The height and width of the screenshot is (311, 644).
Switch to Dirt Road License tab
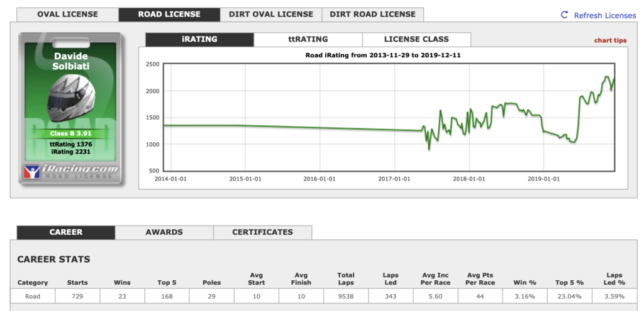click(372, 14)
